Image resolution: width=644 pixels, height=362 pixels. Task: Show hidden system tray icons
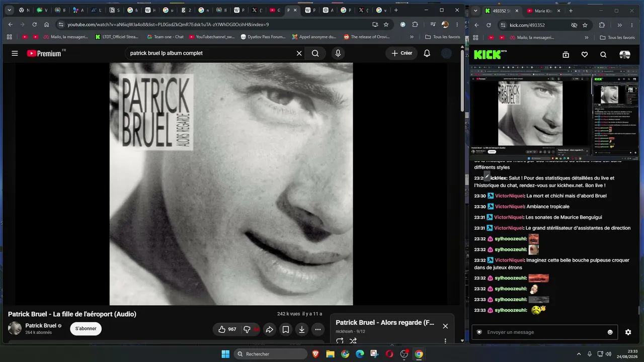579,354
